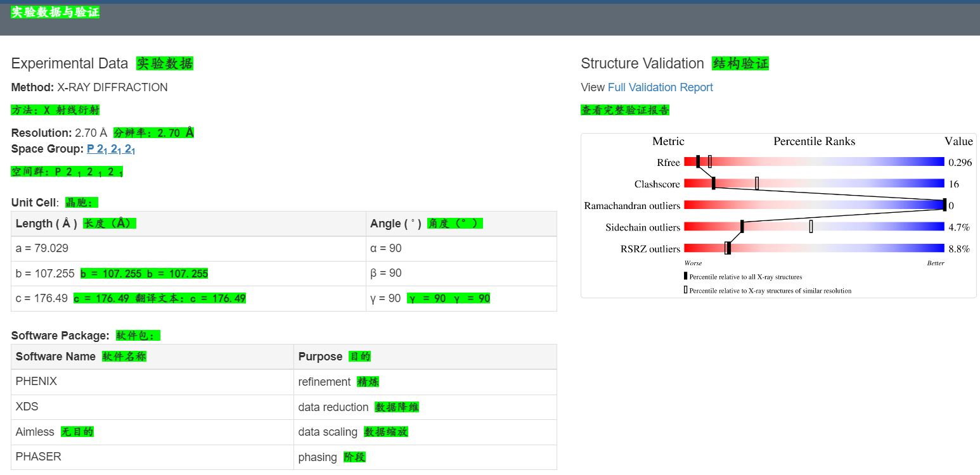The image size is (980, 475).
Task: Select the c = 176.49 cell
Action: coord(188,298)
